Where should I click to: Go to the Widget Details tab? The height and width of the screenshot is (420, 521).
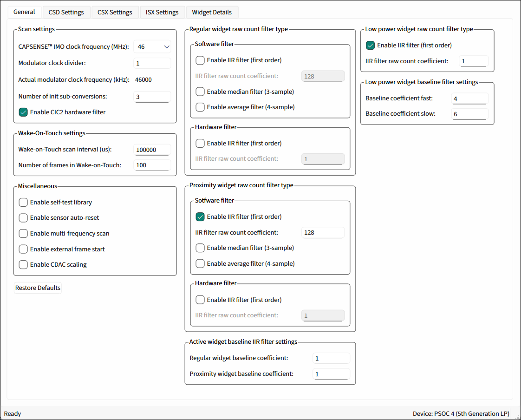[x=212, y=12]
